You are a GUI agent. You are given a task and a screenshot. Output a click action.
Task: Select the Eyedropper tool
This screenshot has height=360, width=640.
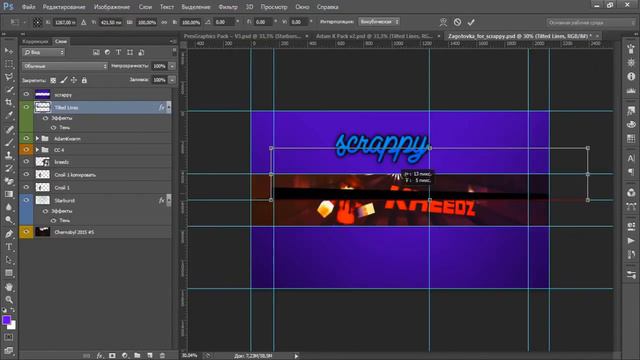pos(9,115)
